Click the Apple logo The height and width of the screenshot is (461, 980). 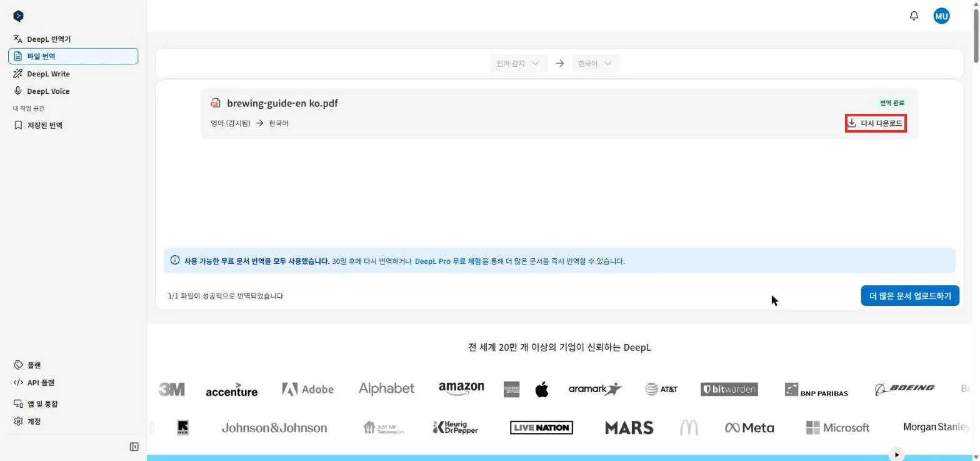pyautogui.click(x=542, y=389)
